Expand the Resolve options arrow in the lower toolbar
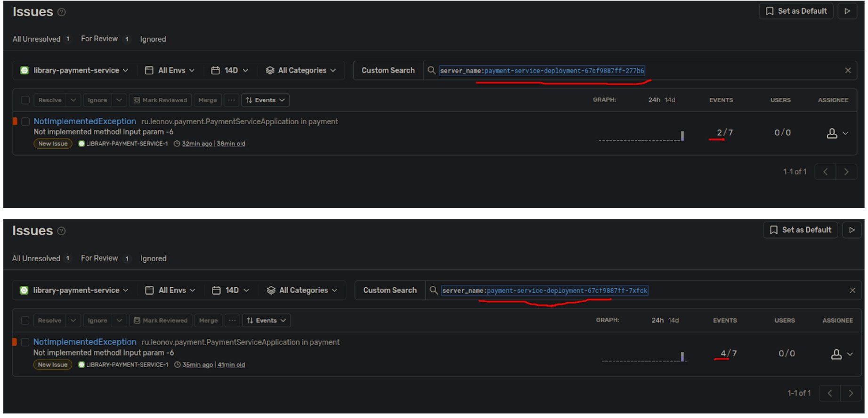This screenshot has width=868, height=418. (73, 321)
